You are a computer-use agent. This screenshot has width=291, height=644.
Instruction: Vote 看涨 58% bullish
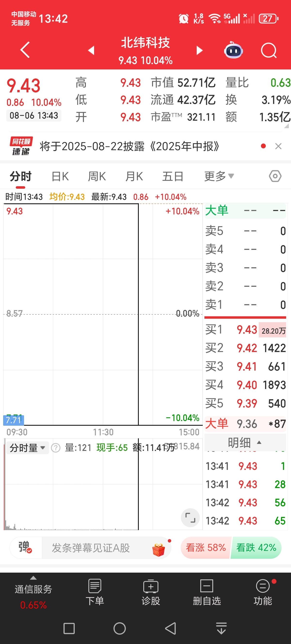tap(206, 548)
